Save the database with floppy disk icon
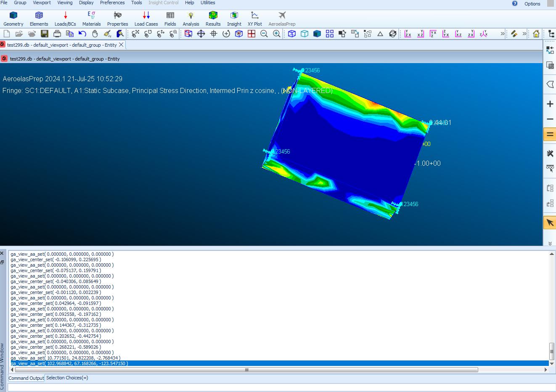 (45, 34)
